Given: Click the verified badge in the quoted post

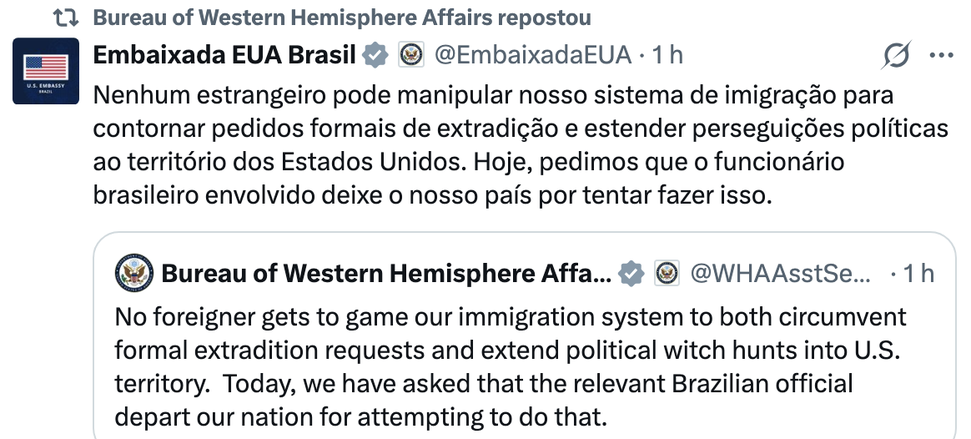Looking at the screenshot, I should click(x=630, y=273).
